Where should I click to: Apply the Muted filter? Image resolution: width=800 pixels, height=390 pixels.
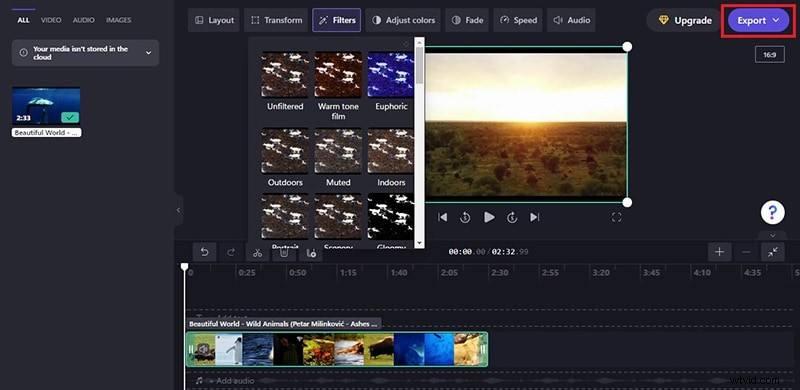(338, 151)
